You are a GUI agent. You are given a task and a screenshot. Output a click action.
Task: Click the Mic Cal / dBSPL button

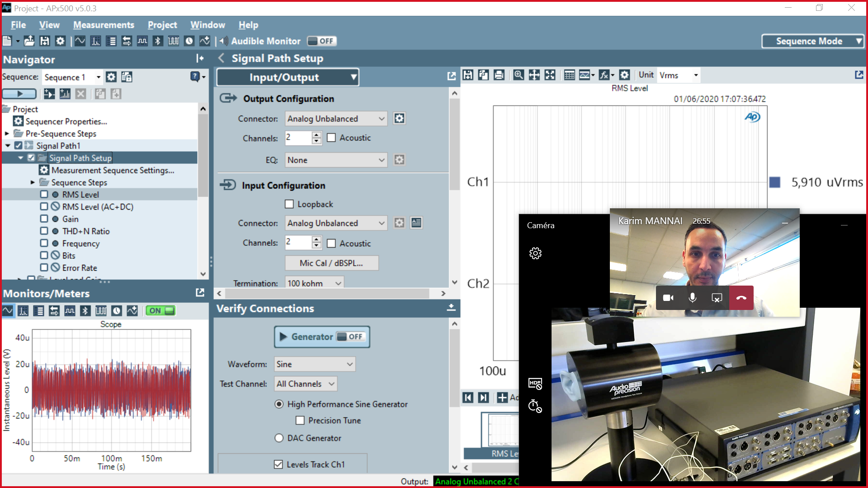[x=331, y=263]
